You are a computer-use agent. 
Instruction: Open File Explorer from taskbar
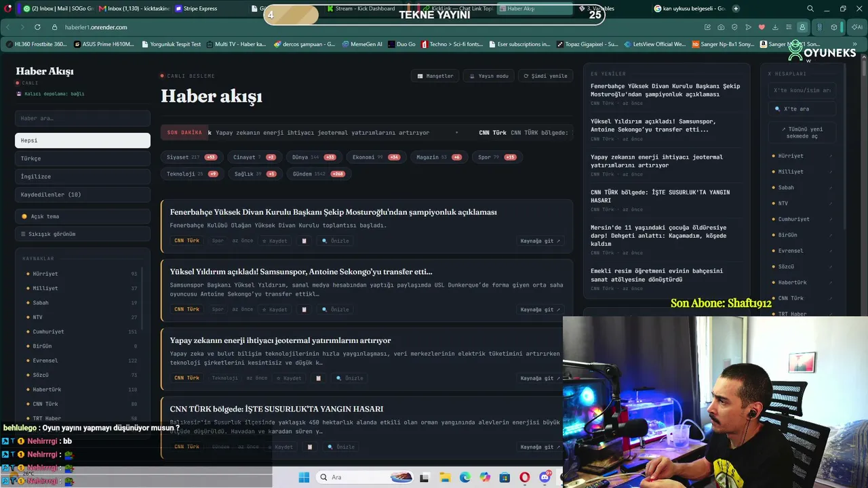click(x=445, y=477)
